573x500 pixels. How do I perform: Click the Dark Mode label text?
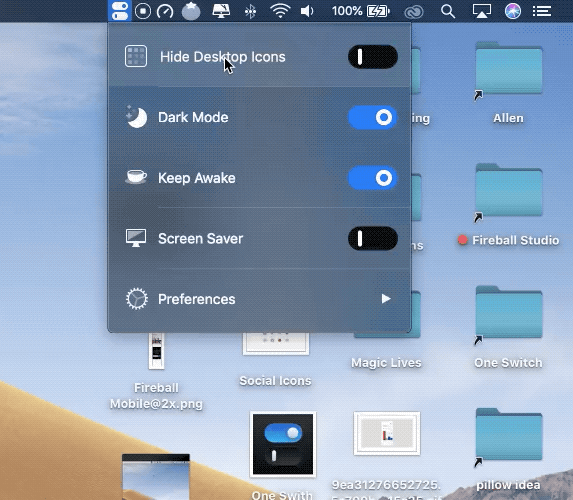point(193,117)
